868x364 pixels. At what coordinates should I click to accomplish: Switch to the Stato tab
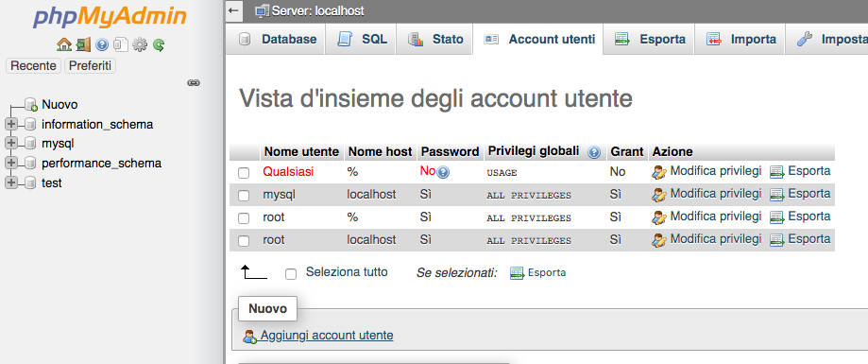point(434,40)
